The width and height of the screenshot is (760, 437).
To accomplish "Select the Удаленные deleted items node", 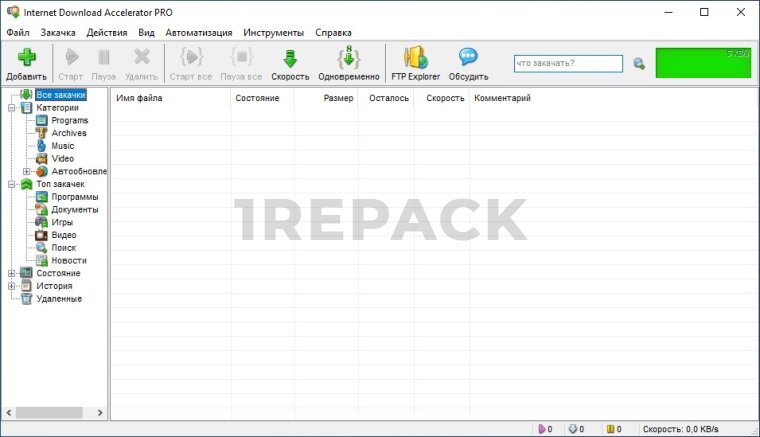I will (58, 299).
